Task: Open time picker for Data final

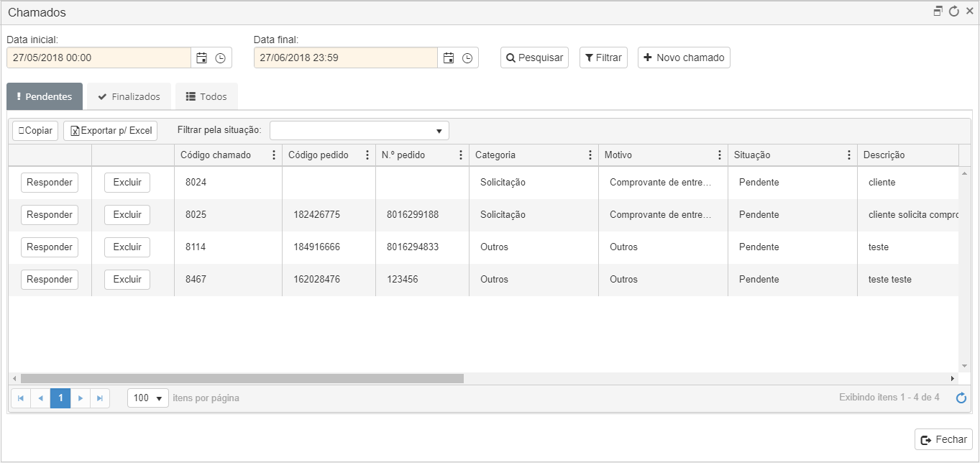Action: coord(467,58)
